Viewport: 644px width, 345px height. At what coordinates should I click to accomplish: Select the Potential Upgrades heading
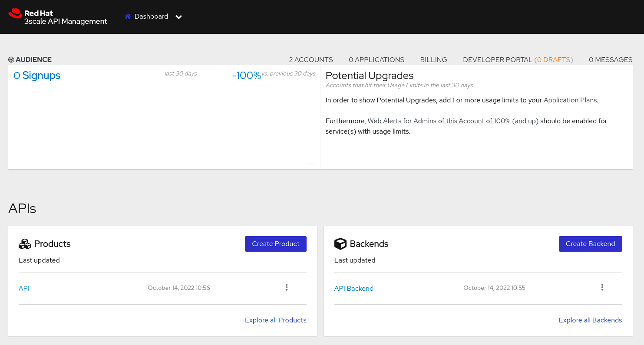click(x=370, y=76)
